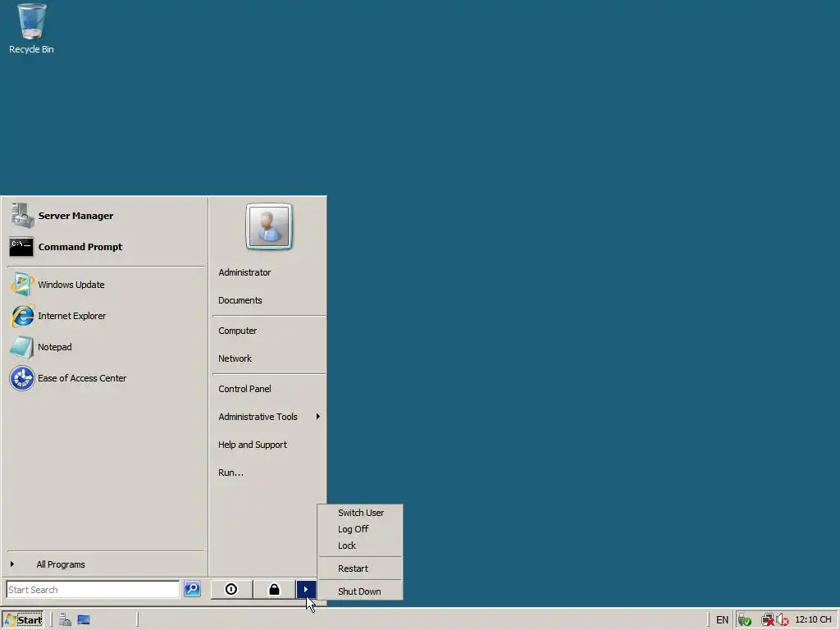Viewport: 840px width, 630px height.
Task: Click the EN language indicator
Action: point(722,620)
